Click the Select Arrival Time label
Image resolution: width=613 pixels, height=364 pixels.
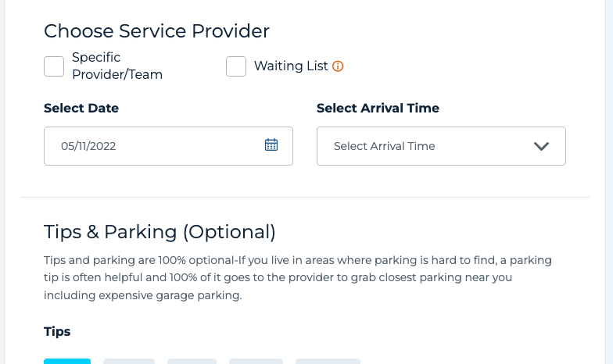click(x=378, y=109)
